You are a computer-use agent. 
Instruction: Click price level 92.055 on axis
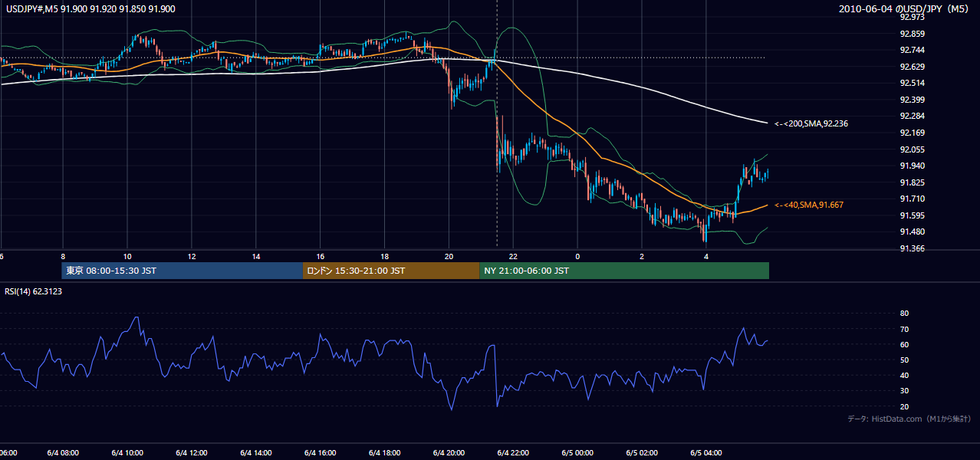[913, 149]
